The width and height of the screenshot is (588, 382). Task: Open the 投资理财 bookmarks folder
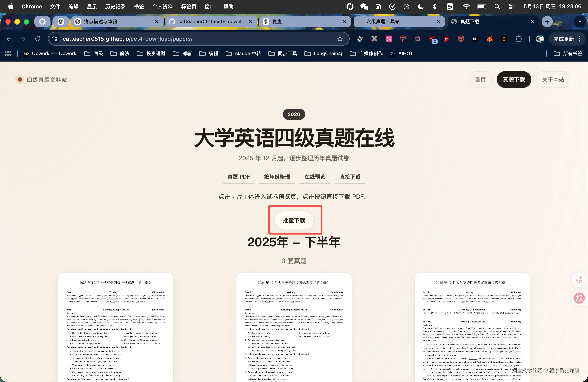[x=151, y=54]
